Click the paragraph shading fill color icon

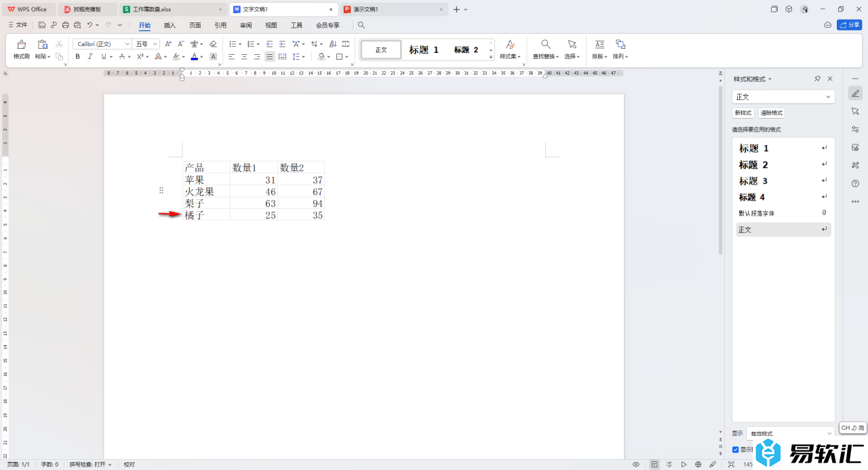point(321,57)
